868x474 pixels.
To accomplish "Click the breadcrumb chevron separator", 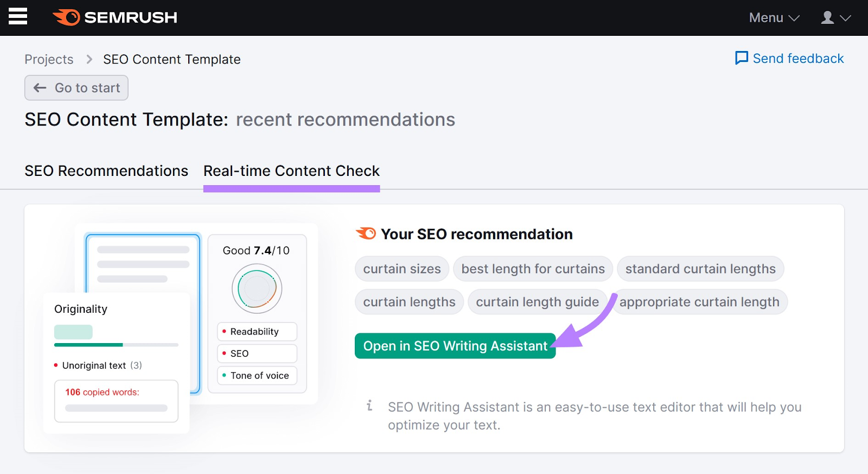I will click(x=89, y=59).
